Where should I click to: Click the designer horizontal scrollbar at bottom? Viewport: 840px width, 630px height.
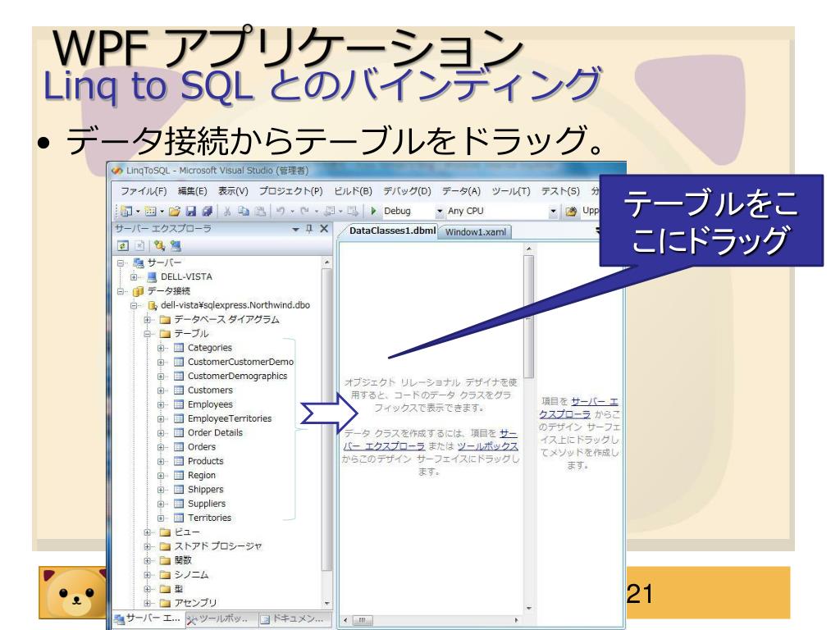pyautogui.click(x=431, y=620)
